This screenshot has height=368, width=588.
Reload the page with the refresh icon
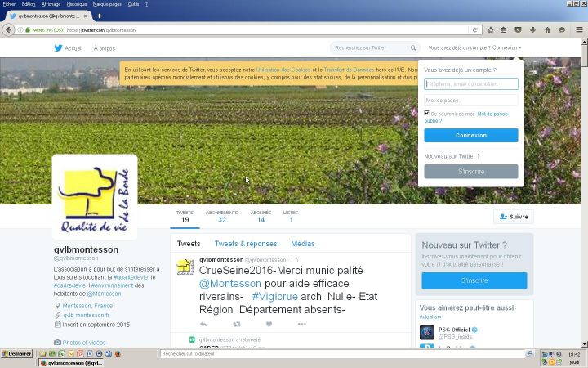(474, 30)
